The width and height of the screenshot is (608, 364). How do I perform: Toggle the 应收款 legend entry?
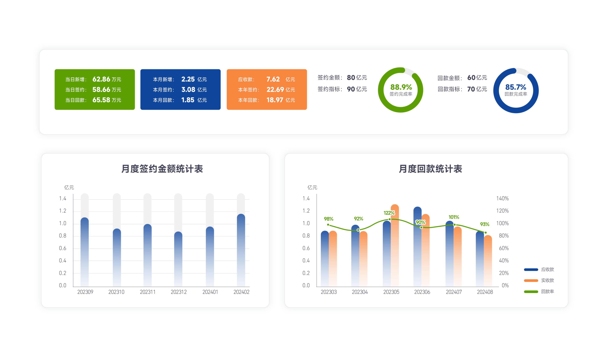coord(539,269)
